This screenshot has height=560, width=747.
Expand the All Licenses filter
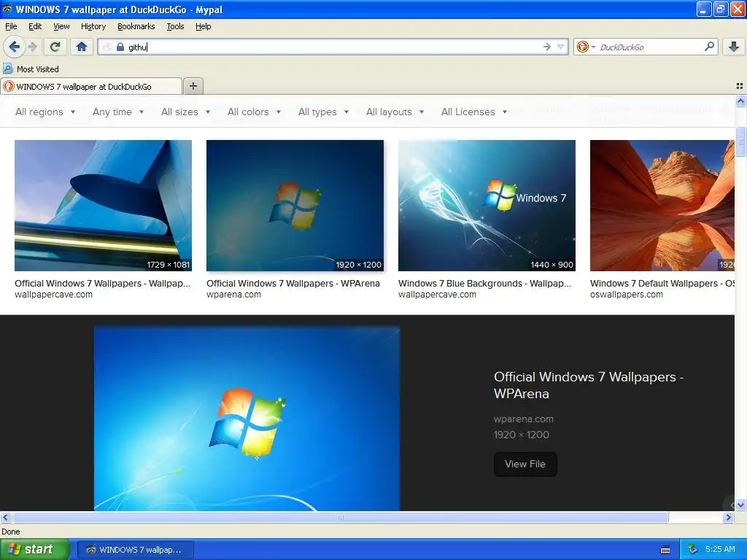[x=474, y=112]
